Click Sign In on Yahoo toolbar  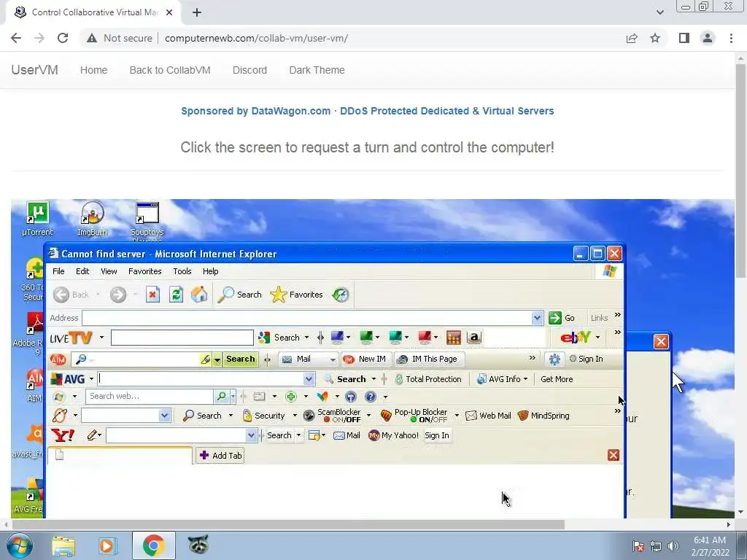click(x=436, y=435)
